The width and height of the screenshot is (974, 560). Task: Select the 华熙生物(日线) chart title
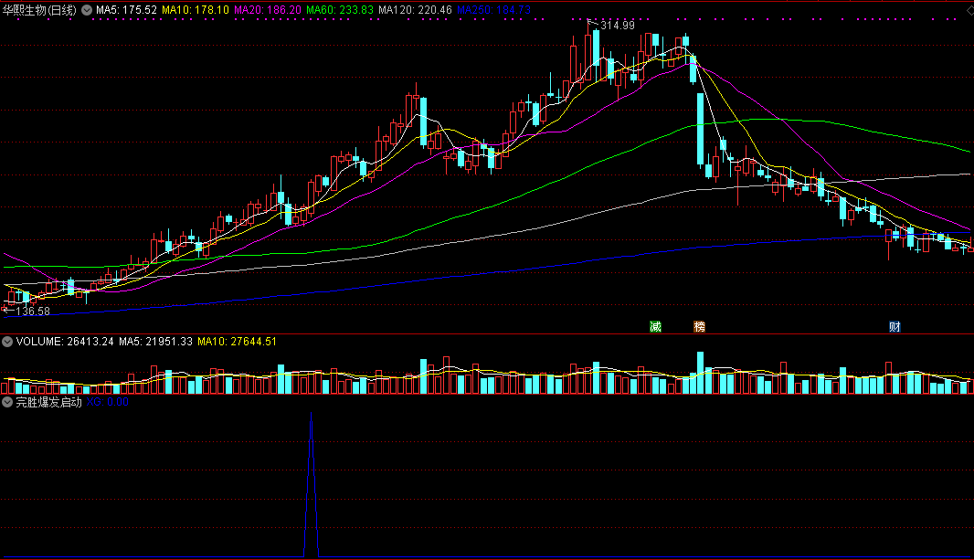click(x=39, y=10)
